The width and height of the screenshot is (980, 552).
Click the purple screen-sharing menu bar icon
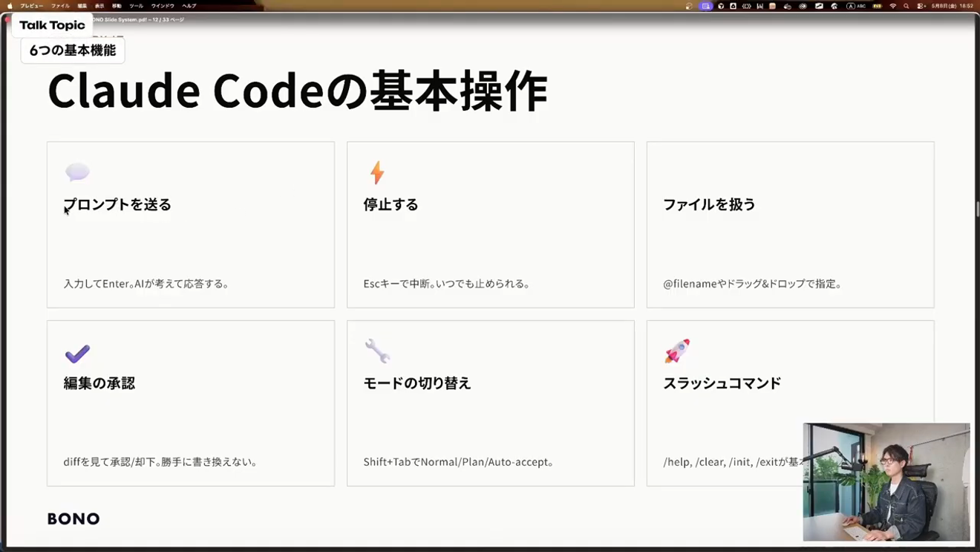706,6
